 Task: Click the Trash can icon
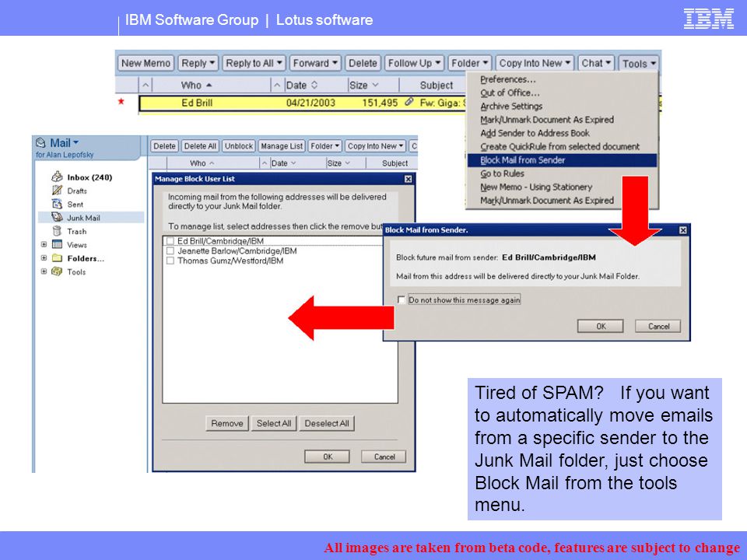(x=57, y=231)
